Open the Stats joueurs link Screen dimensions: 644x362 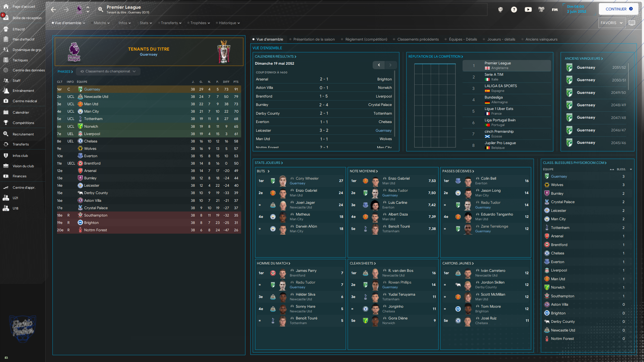(x=269, y=163)
